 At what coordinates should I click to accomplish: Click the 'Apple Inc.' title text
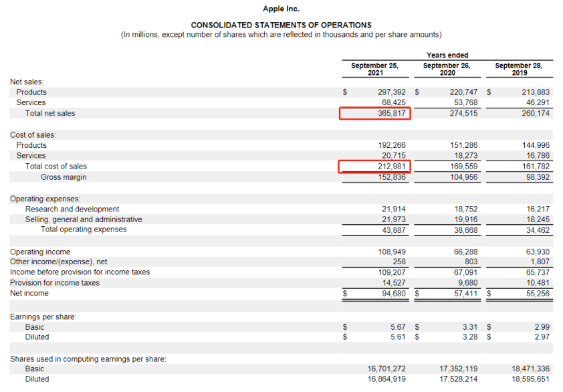[281, 9]
